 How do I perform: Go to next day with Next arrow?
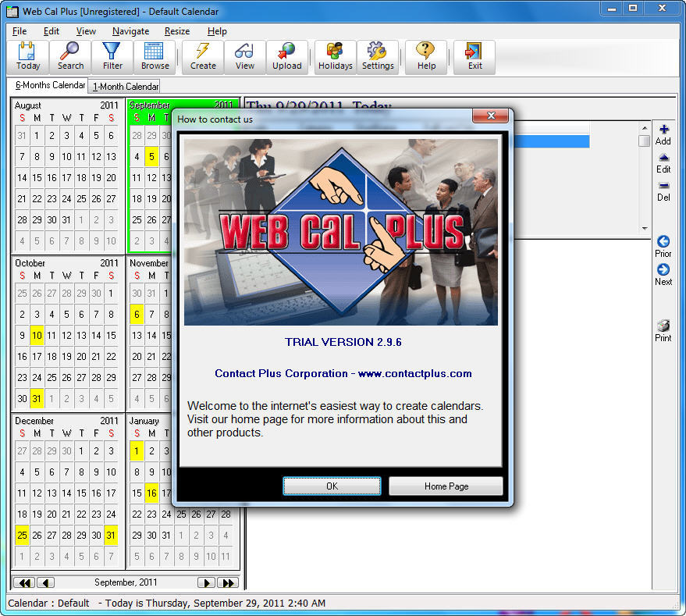click(x=663, y=275)
